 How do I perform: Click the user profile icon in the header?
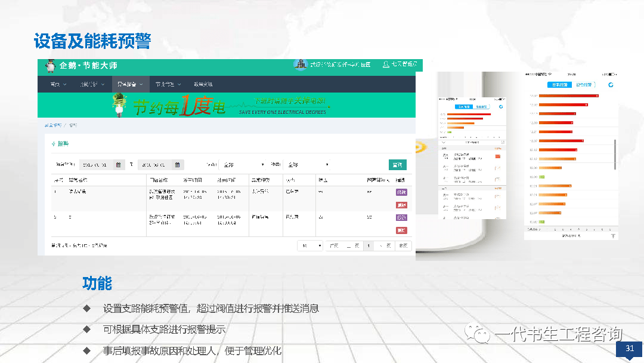click(386, 64)
